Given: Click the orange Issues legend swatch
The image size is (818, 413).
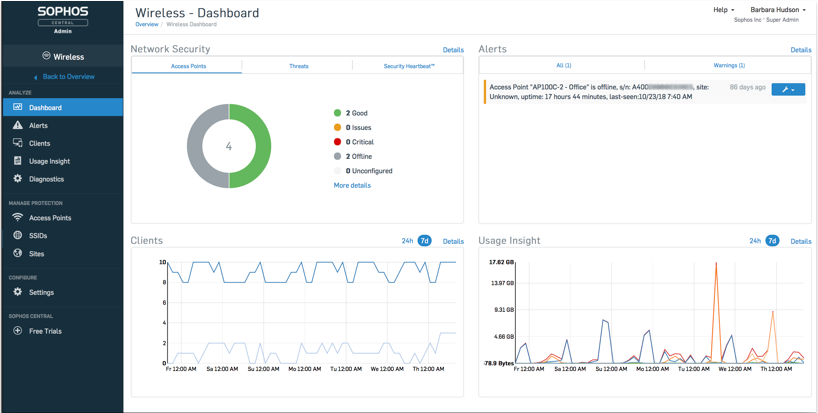Looking at the screenshot, I should tap(337, 127).
